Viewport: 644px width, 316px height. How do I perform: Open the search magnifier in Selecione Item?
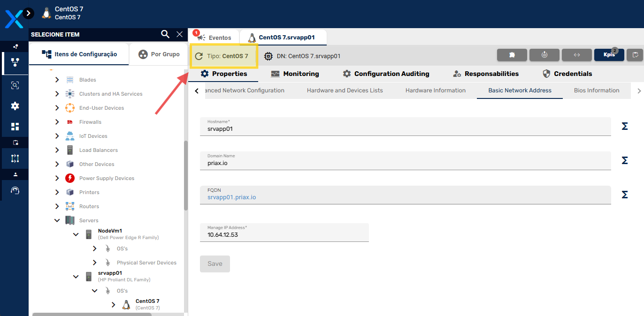(x=165, y=34)
